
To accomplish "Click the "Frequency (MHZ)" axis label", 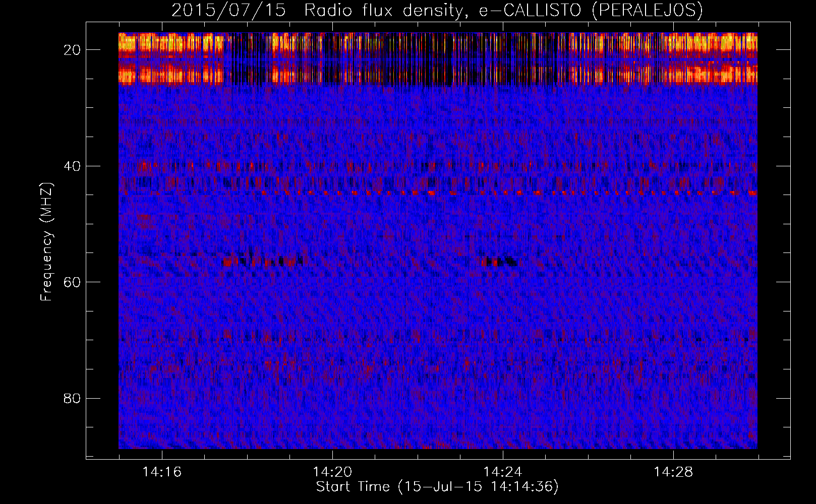I will point(46,242).
